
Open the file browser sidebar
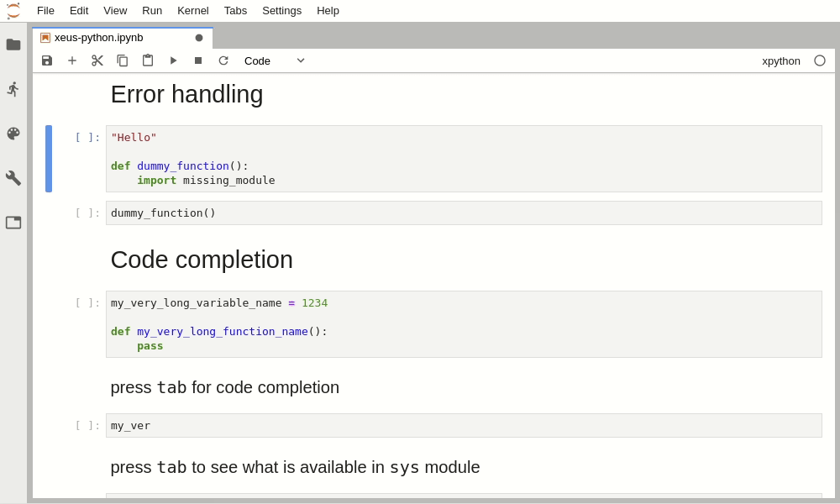pos(13,45)
